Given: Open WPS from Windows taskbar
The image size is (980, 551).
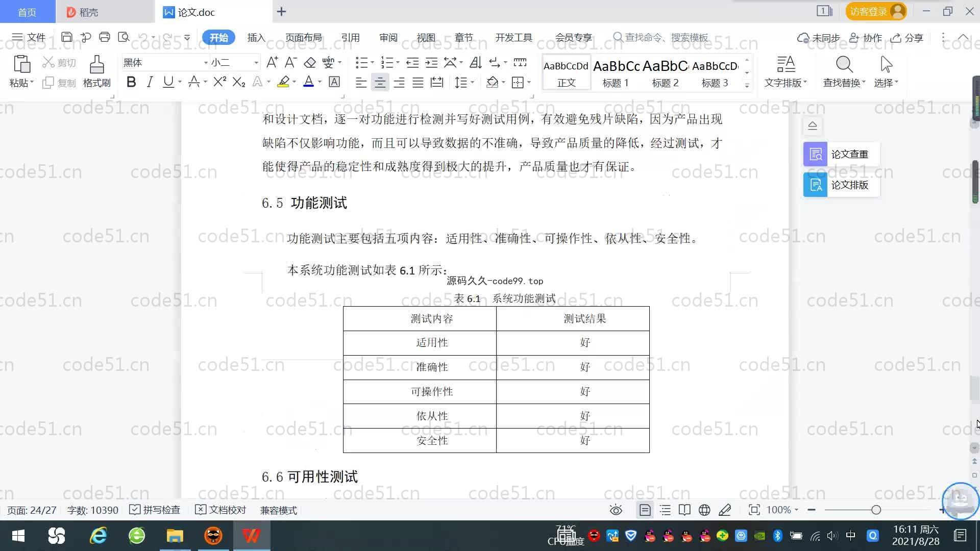Looking at the screenshot, I should click(x=251, y=536).
